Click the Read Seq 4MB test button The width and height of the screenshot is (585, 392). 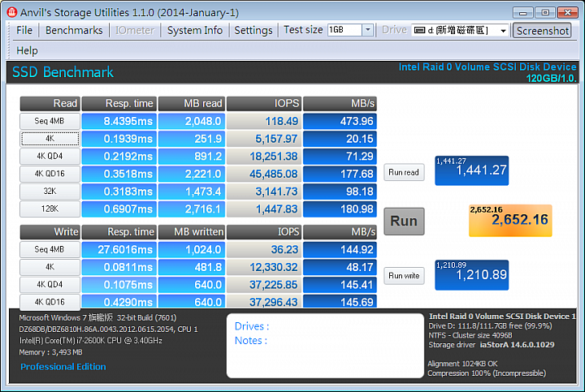(x=50, y=121)
